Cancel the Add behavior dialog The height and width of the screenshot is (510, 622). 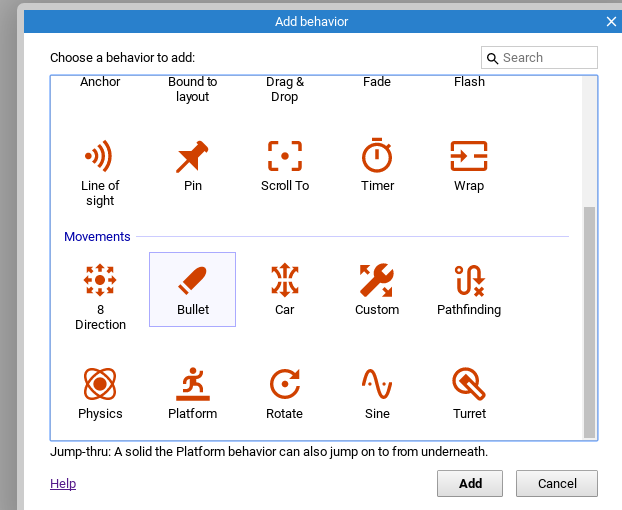click(557, 483)
